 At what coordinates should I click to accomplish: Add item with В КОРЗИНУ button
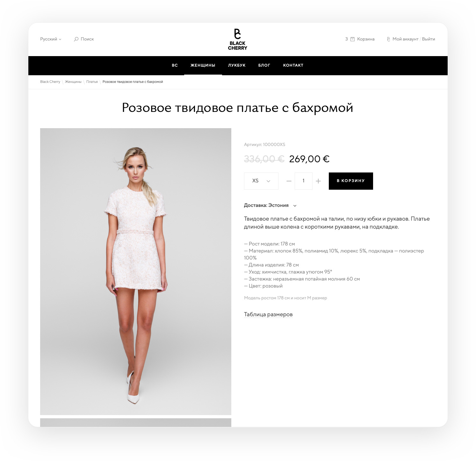pos(351,181)
